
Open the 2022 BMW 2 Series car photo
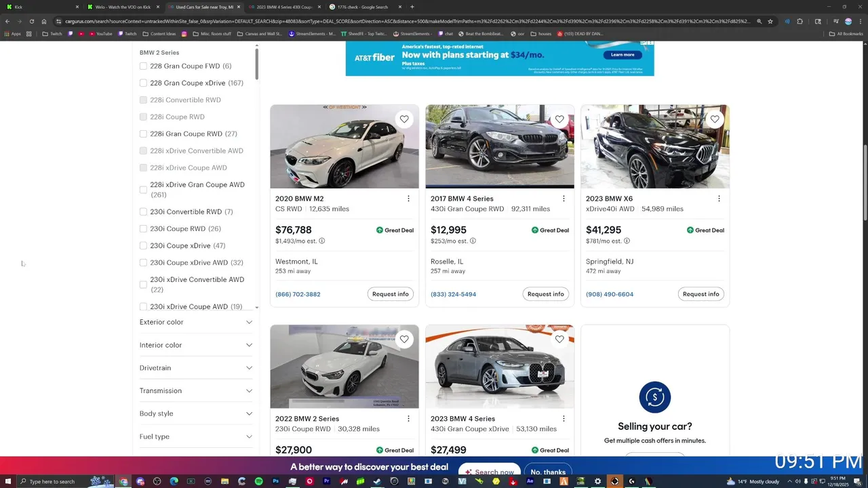tap(344, 367)
